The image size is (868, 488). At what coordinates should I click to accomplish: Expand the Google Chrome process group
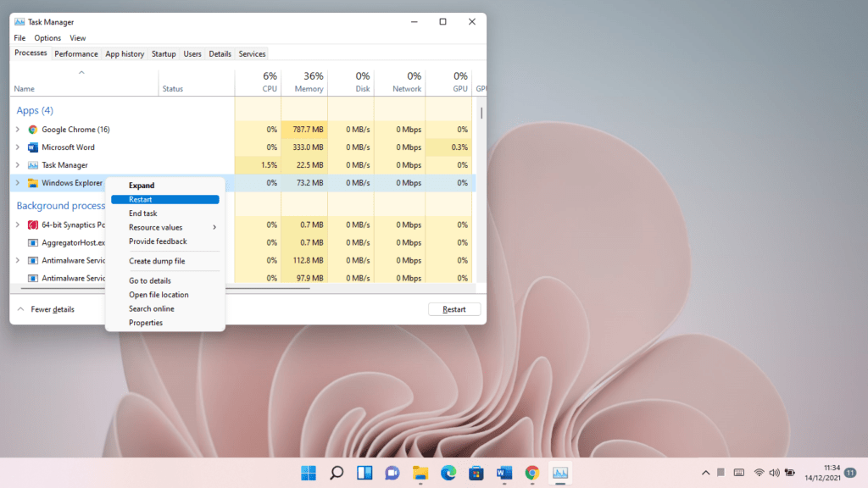pyautogui.click(x=19, y=129)
